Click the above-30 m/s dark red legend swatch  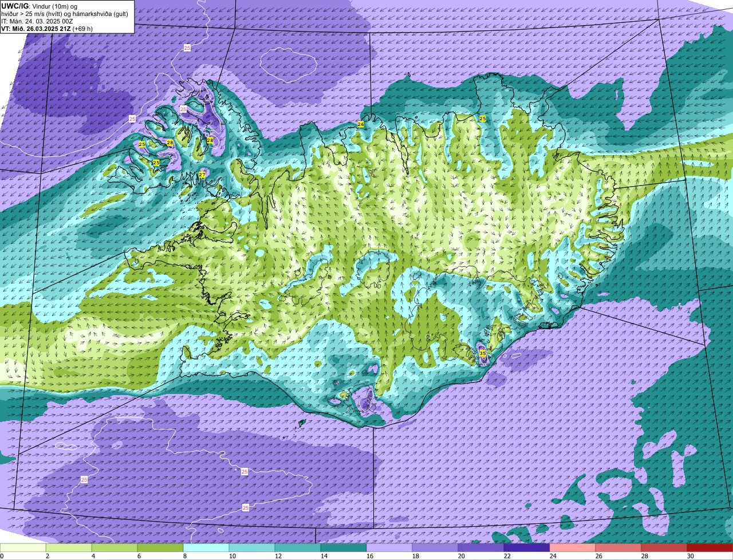tap(710, 547)
